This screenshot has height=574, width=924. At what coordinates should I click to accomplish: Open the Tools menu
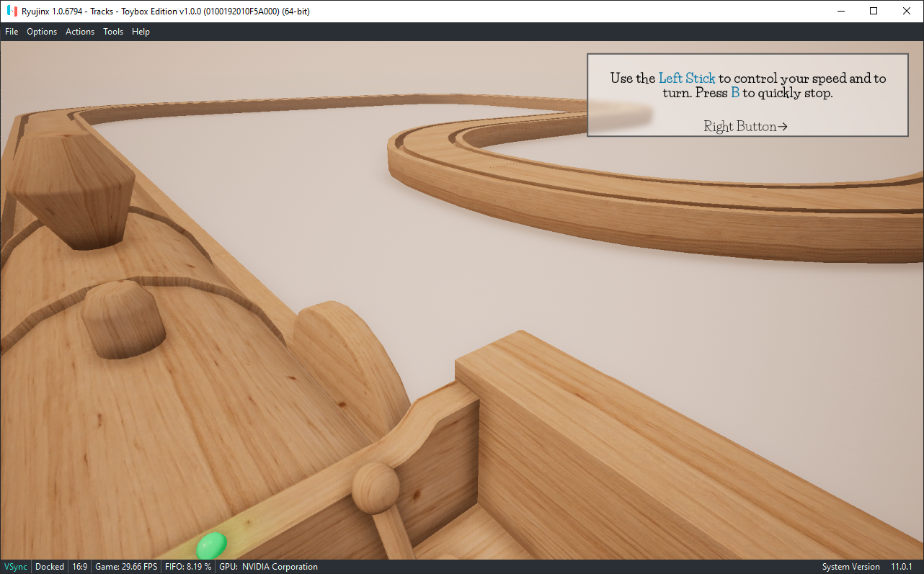click(113, 32)
